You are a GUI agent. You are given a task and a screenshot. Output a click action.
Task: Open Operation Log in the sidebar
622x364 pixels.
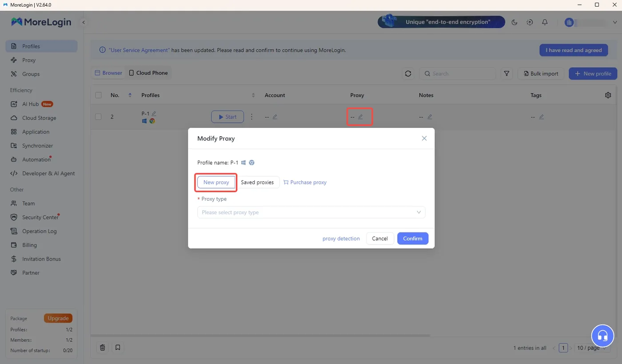[x=41, y=231]
